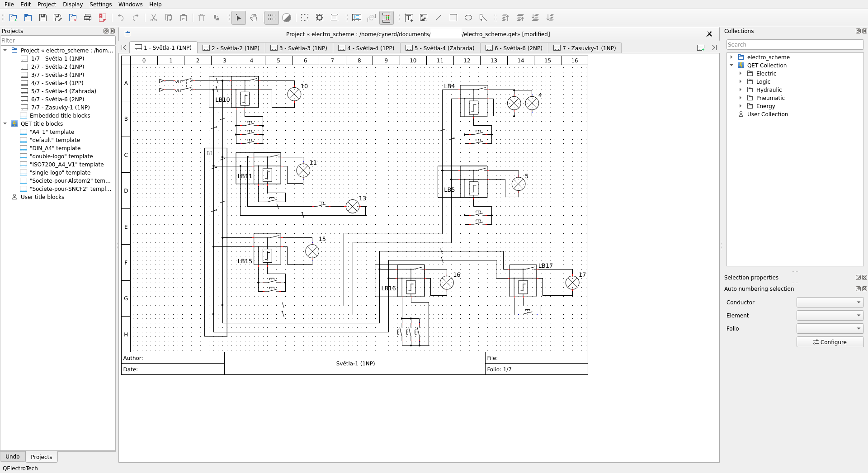Switch to the Undo panel tab
The width and height of the screenshot is (868, 473).
click(x=13, y=457)
